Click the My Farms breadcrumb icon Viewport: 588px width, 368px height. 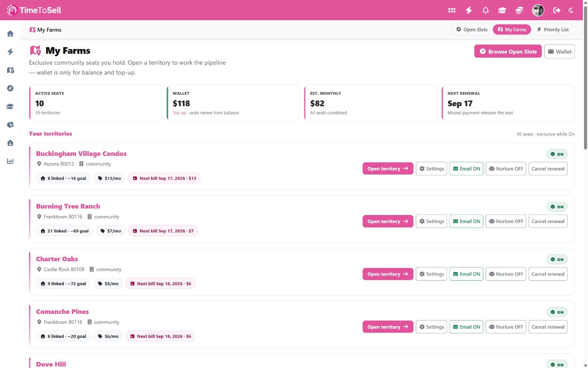click(32, 30)
